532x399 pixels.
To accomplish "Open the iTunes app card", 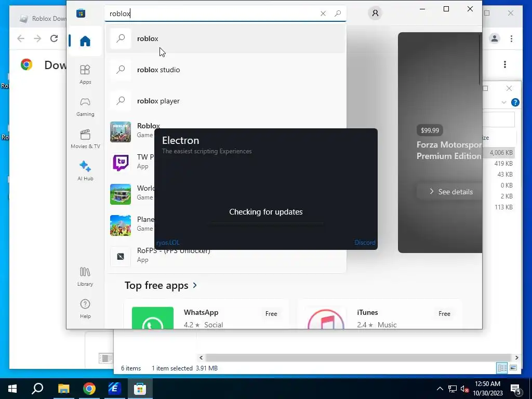I will [379, 314].
